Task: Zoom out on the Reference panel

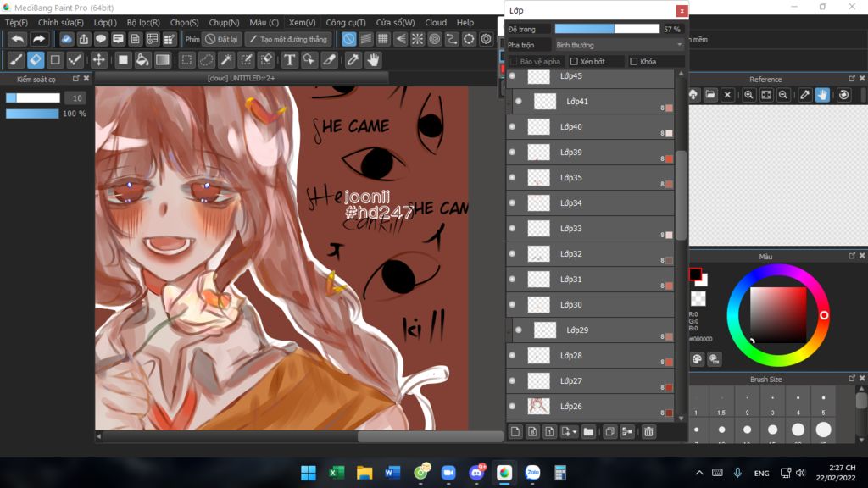Action: click(782, 95)
